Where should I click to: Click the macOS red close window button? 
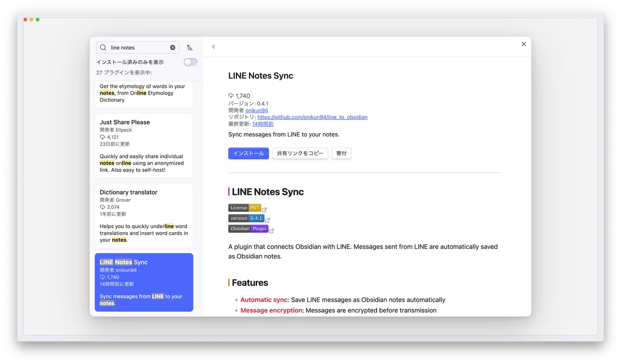(x=25, y=20)
